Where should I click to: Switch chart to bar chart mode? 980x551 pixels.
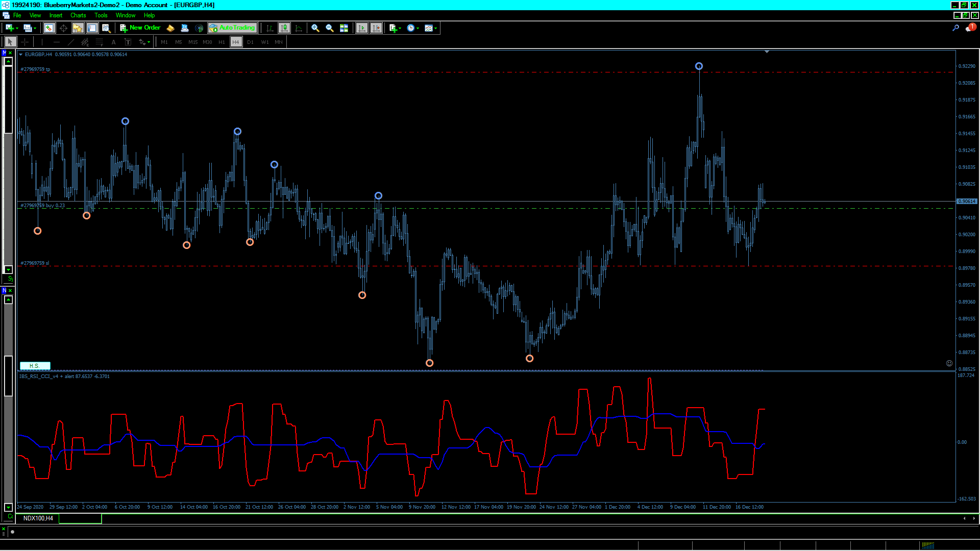pos(270,29)
